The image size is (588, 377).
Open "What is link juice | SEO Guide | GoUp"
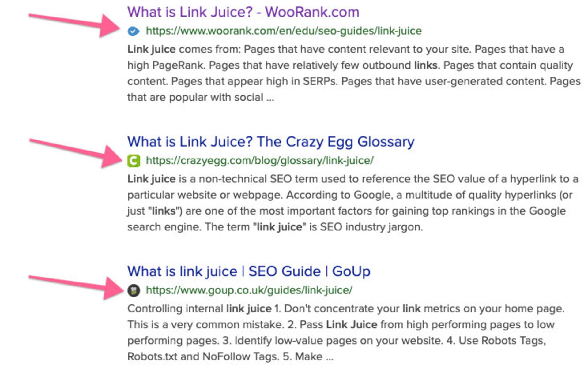click(x=249, y=272)
